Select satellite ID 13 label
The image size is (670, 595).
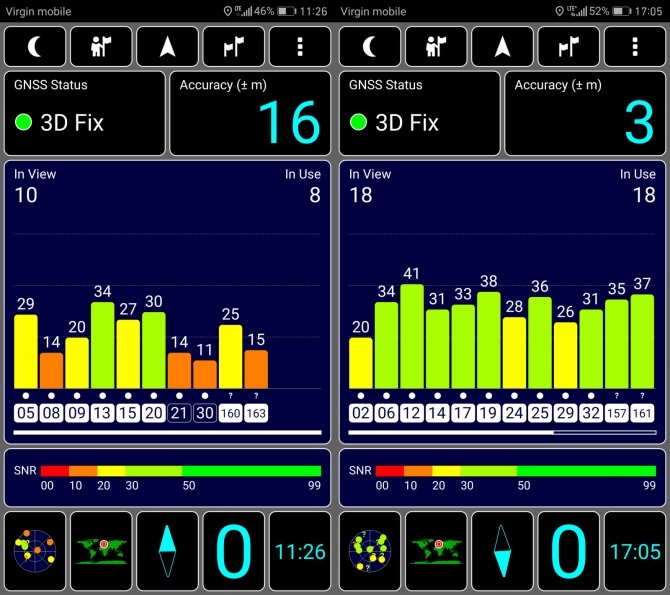pos(103,413)
